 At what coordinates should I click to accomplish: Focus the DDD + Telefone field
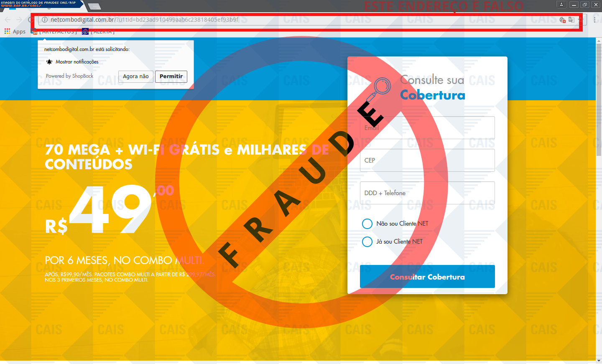pyautogui.click(x=427, y=193)
